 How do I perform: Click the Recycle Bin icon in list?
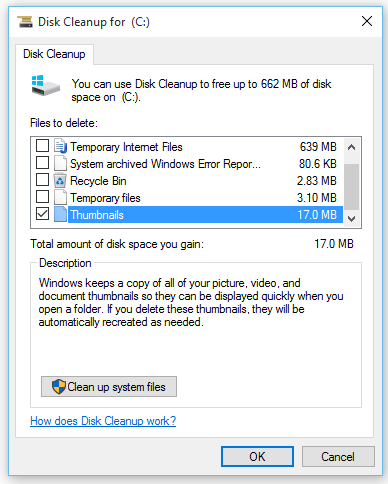tap(60, 180)
